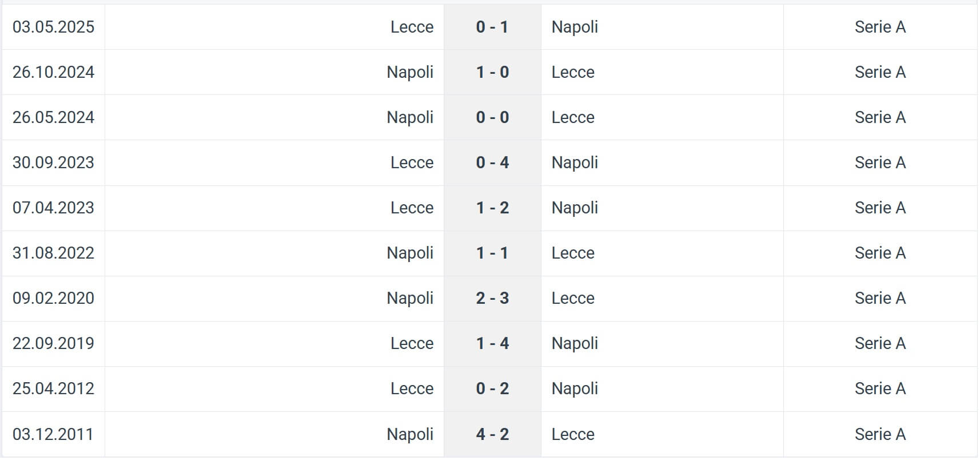This screenshot has height=460, width=980.
Task: Click the 1 - 1 result from 31.08.2022
Action: click(492, 253)
